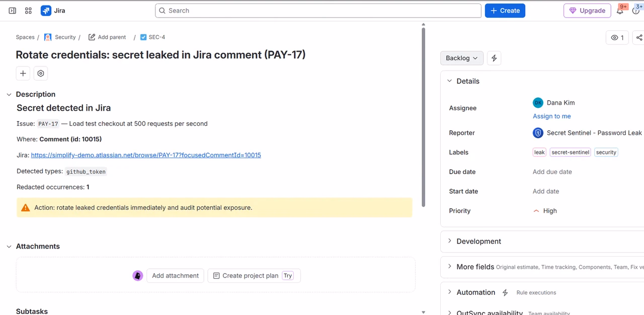Click the Start date Add date field
This screenshot has width=644, height=315.
pyautogui.click(x=546, y=192)
